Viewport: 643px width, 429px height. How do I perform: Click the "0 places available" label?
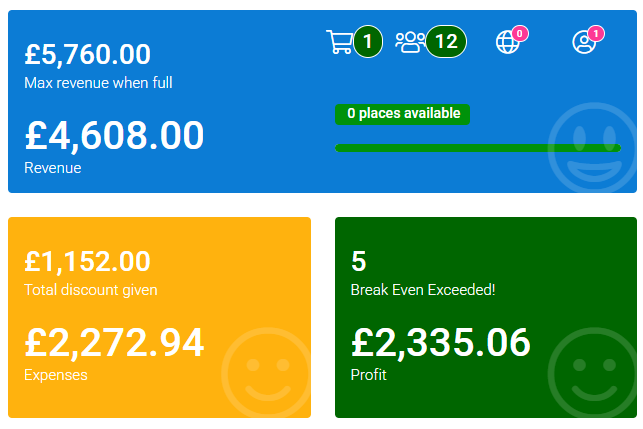click(402, 114)
